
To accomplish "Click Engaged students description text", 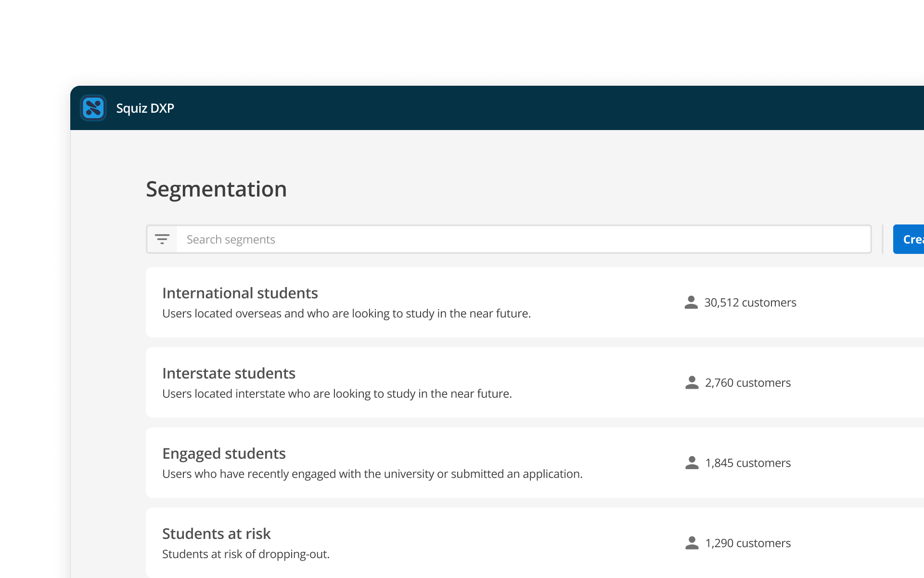I will (372, 474).
